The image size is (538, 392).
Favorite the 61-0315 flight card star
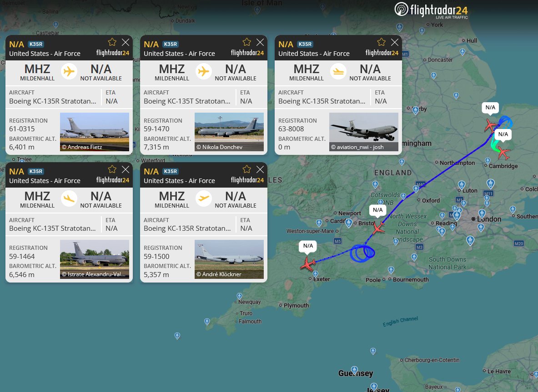112,42
